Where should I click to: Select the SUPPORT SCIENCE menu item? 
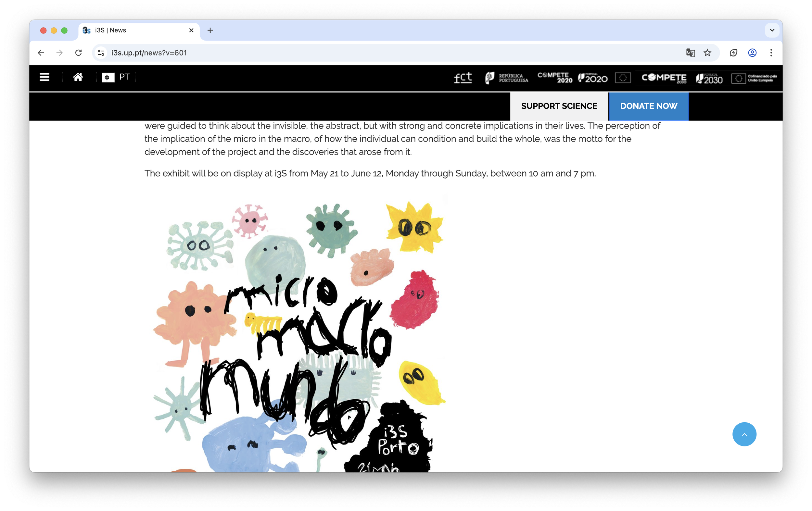(559, 106)
